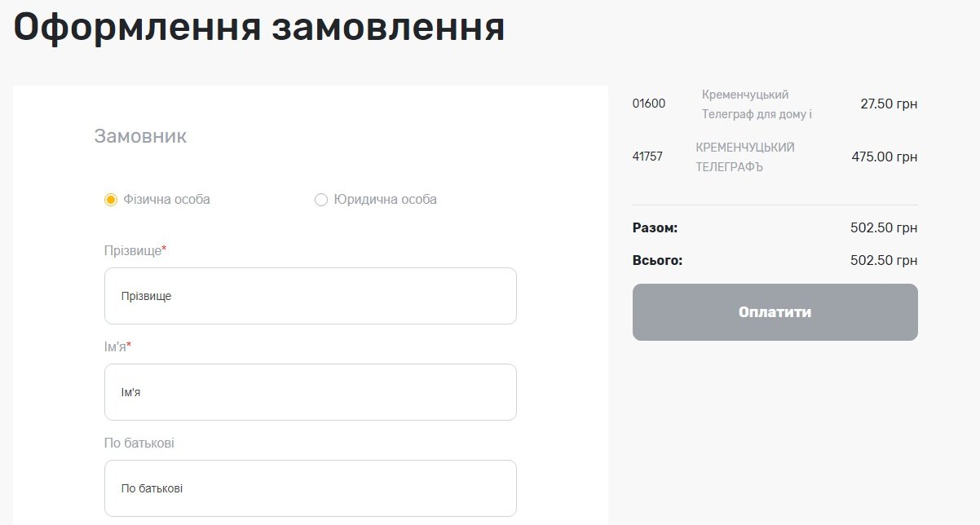The image size is (980, 525).
Task: Click the "Ім'я*" label above the field
Action: point(117,346)
